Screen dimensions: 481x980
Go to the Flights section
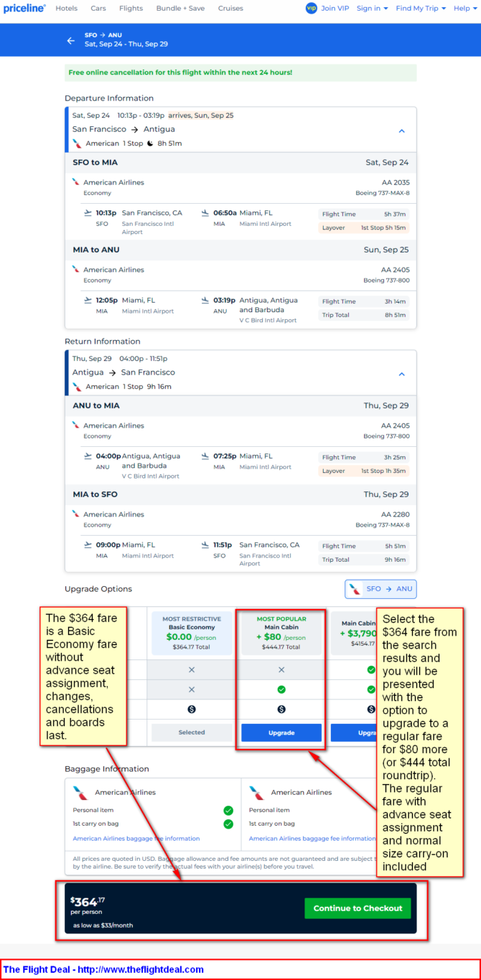click(x=131, y=9)
